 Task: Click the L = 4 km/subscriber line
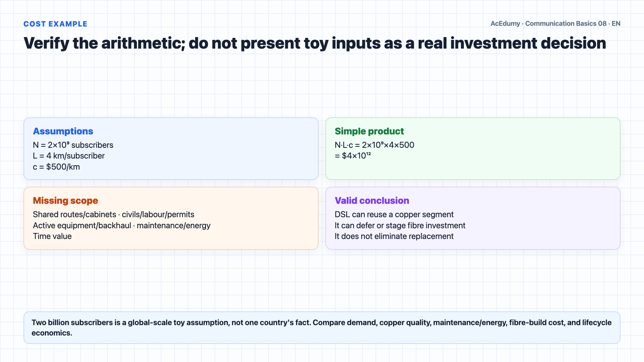point(69,156)
